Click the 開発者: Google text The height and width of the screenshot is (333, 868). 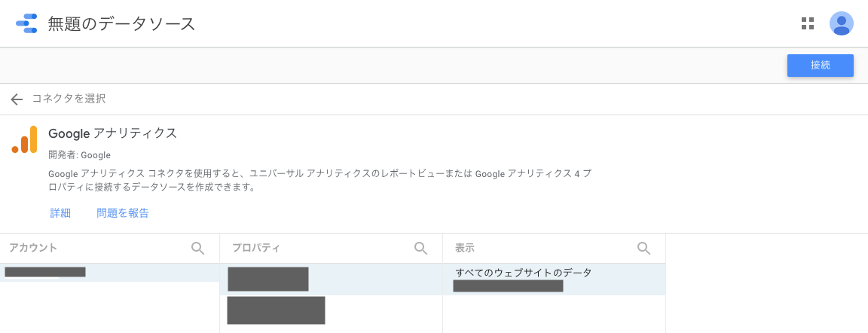click(80, 155)
